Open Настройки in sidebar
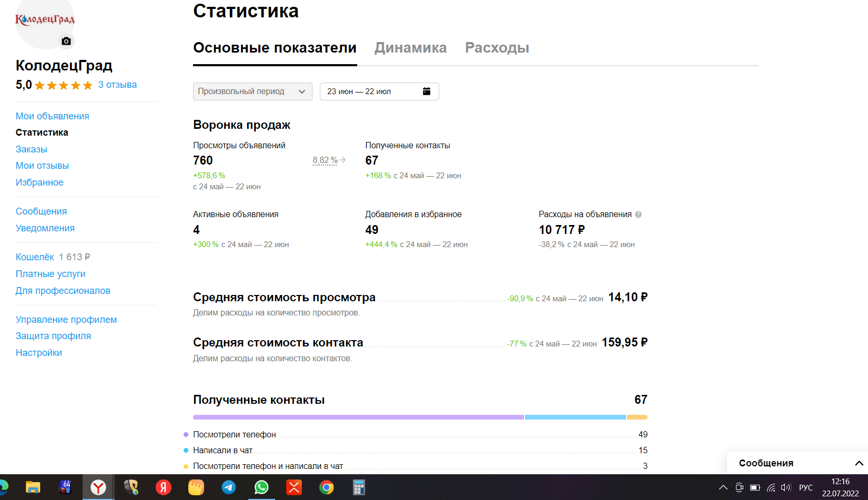 (39, 353)
